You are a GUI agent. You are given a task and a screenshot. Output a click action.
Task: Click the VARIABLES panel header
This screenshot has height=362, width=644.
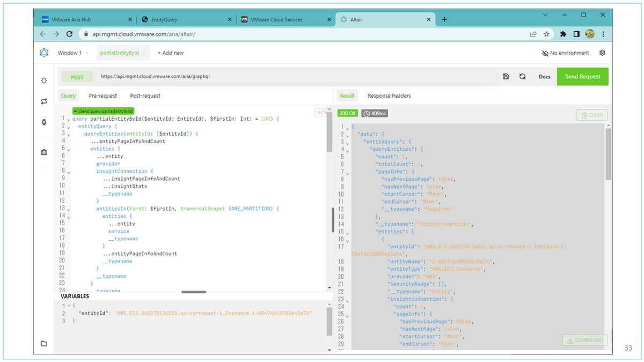pyautogui.click(x=75, y=296)
